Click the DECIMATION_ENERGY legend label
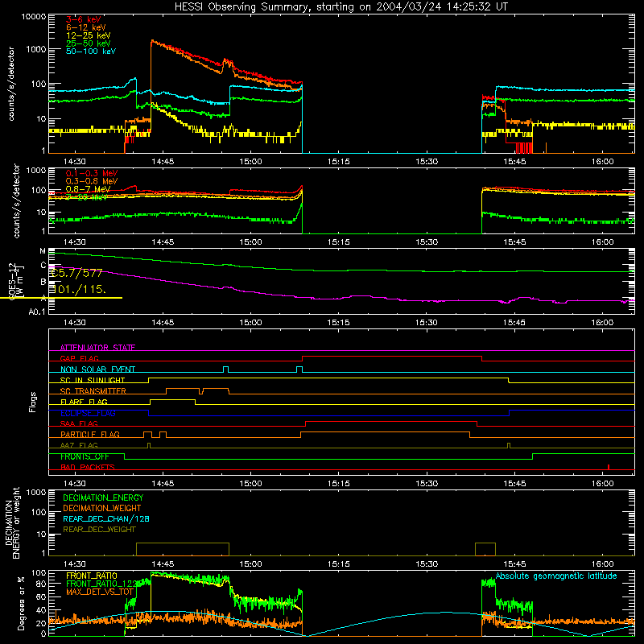 103,497
